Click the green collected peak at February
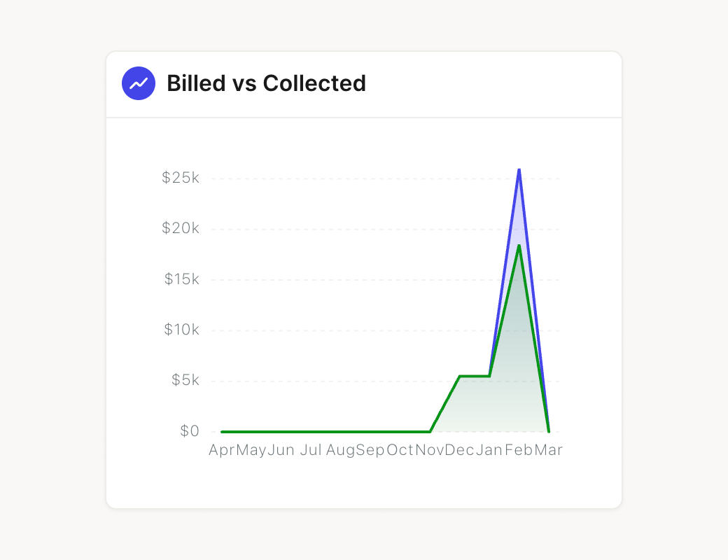 tap(519, 246)
